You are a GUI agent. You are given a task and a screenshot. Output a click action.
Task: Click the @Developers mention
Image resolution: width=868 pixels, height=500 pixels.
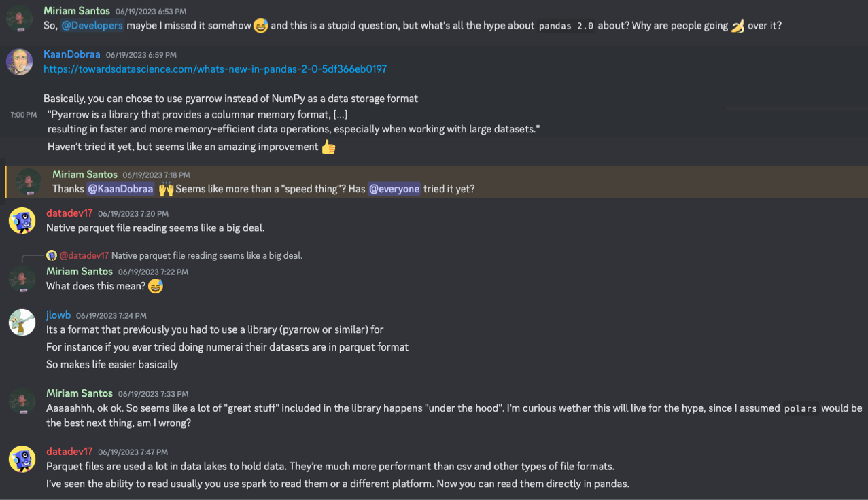[x=92, y=26]
